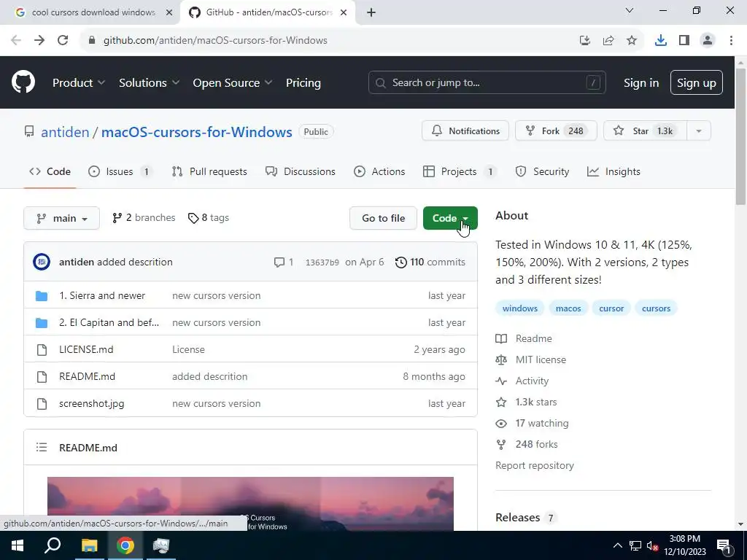Click the share page icon in address bar
This screenshot has width=747, height=560.
point(608,41)
